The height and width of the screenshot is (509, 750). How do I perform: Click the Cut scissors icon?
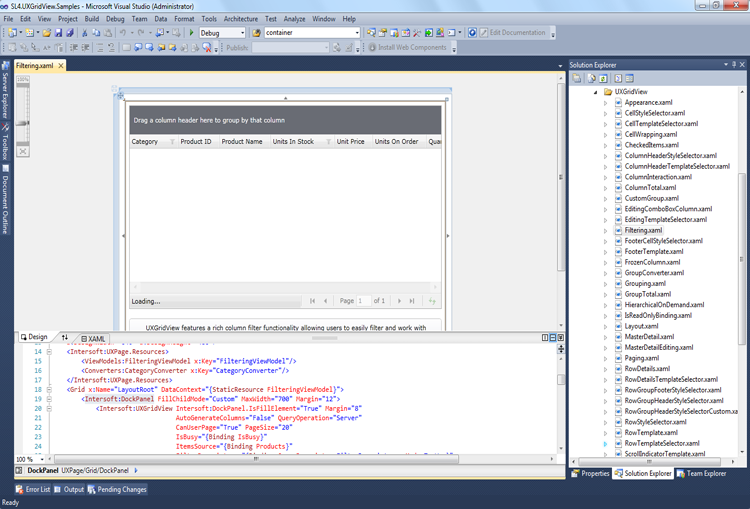pos(85,33)
